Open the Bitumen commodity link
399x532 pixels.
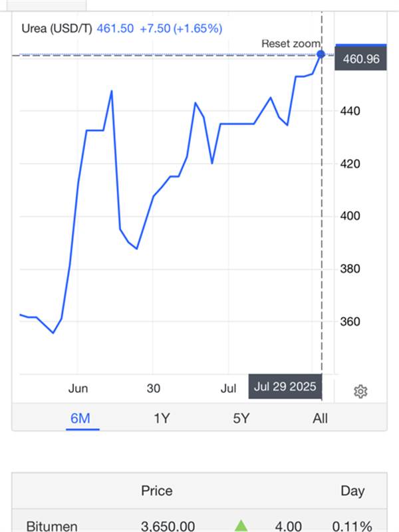[52, 526]
